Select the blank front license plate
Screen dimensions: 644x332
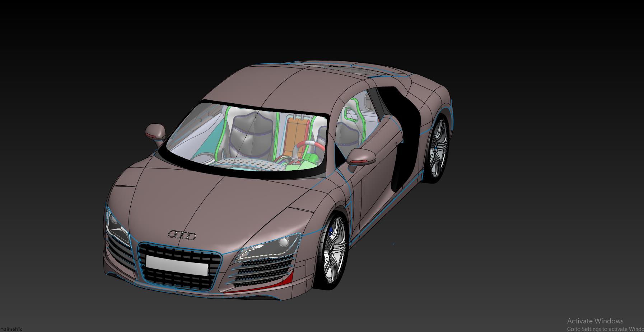tap(177, 266)
